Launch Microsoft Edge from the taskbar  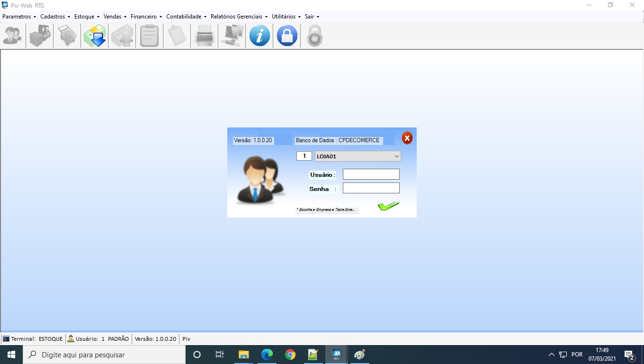point(267,355)
